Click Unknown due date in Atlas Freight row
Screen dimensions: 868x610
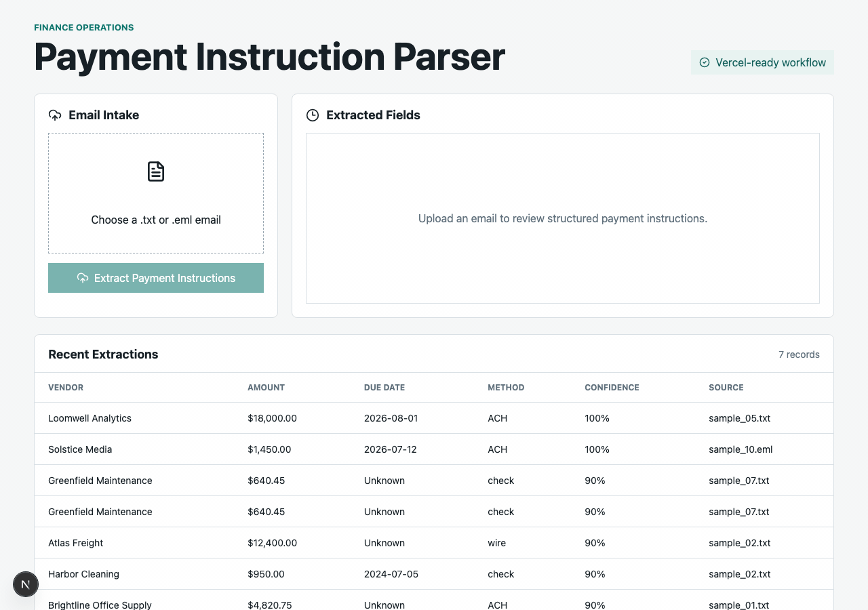click(x=384, y=543)
